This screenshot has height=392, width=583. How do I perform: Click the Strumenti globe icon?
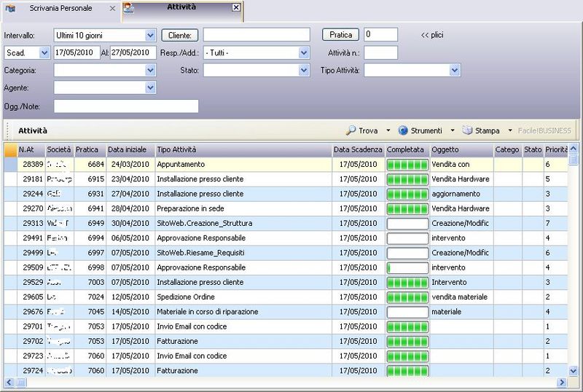click(403, 130)
